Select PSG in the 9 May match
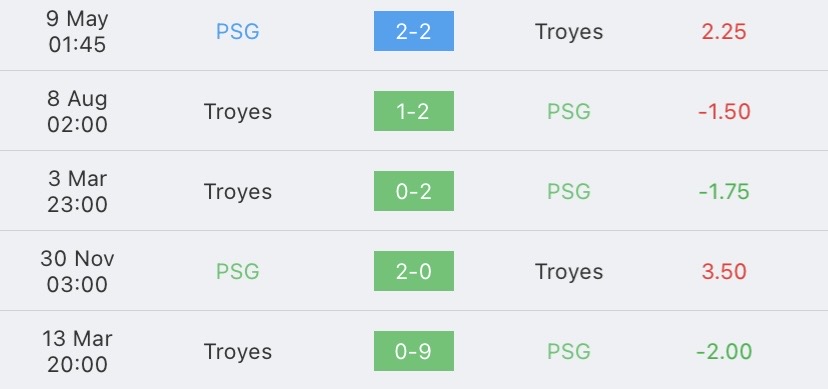This screenshot has width=828, height=389. (x=238, y=32)
